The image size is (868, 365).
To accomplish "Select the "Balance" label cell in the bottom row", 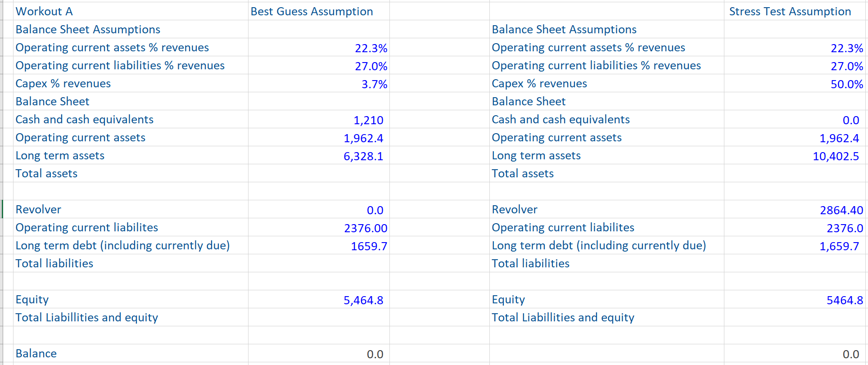I will click(36, 354).
